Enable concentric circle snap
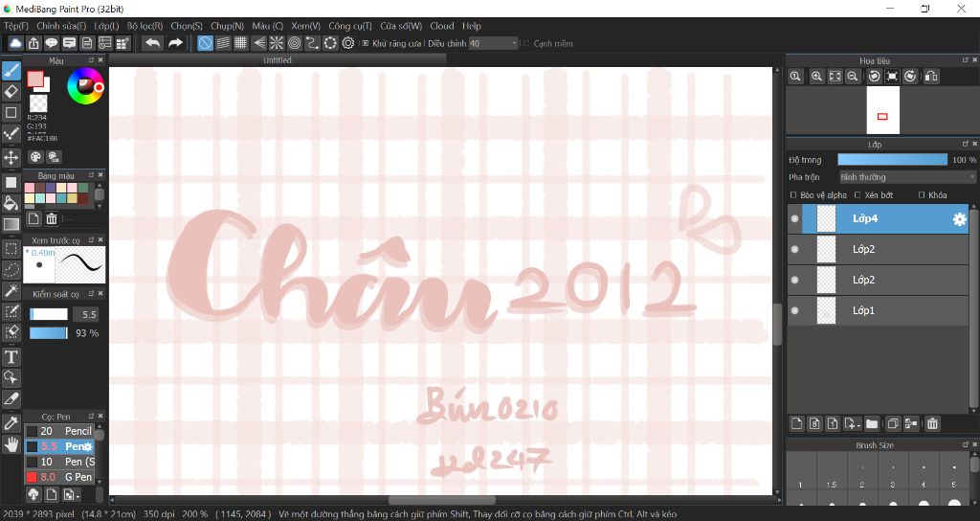 tap(295, 43)
